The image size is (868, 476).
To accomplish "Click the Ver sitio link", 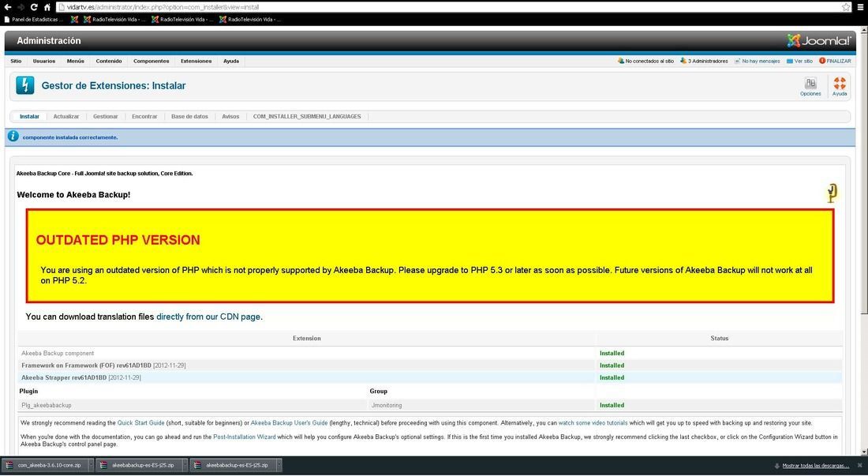I will [x=803, y=61].
